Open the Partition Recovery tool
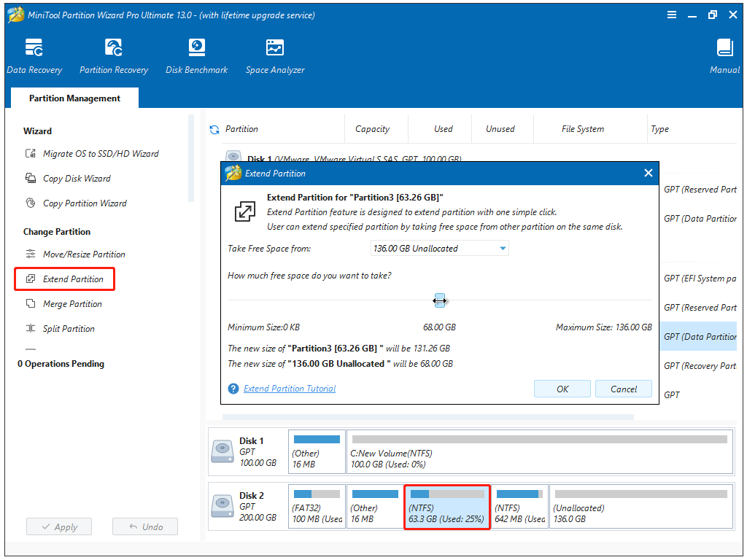Image resolution: width=747 pixels, height=560 pixels. pyautogui.click(x=113, y=55)
